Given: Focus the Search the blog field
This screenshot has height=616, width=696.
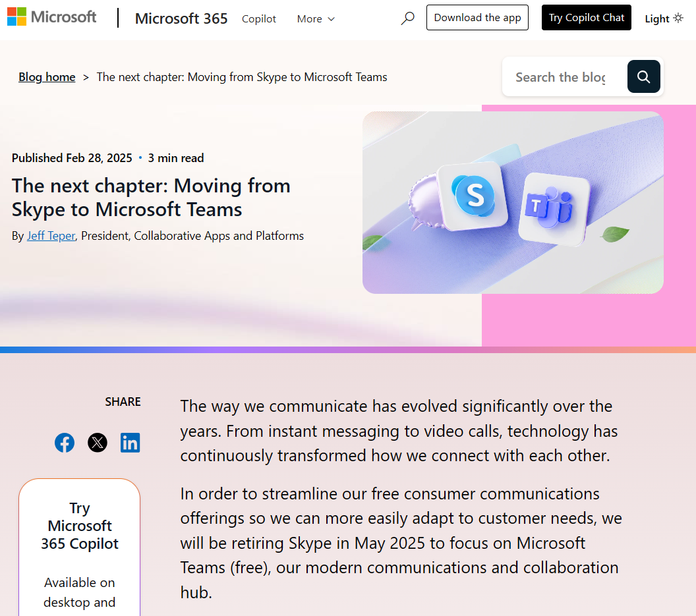Looking at the screenshot, I should click(x=565, y=77).
